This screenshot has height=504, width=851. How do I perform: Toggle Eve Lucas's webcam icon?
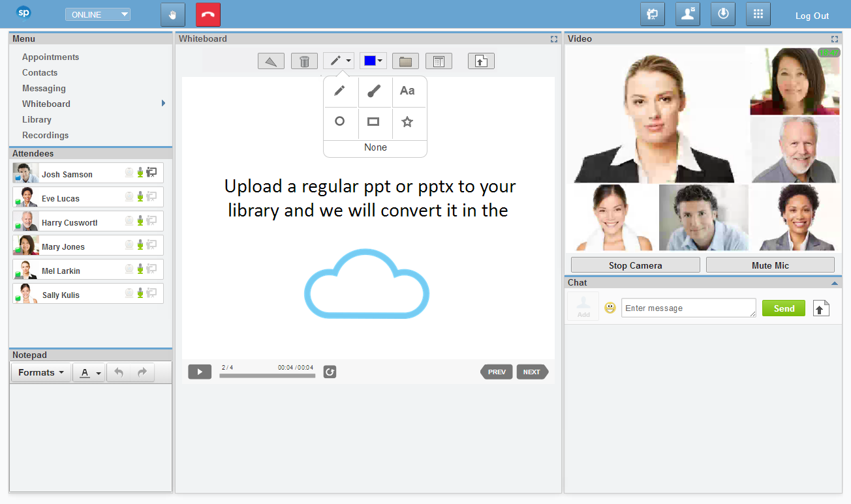(x=129, y=197)
